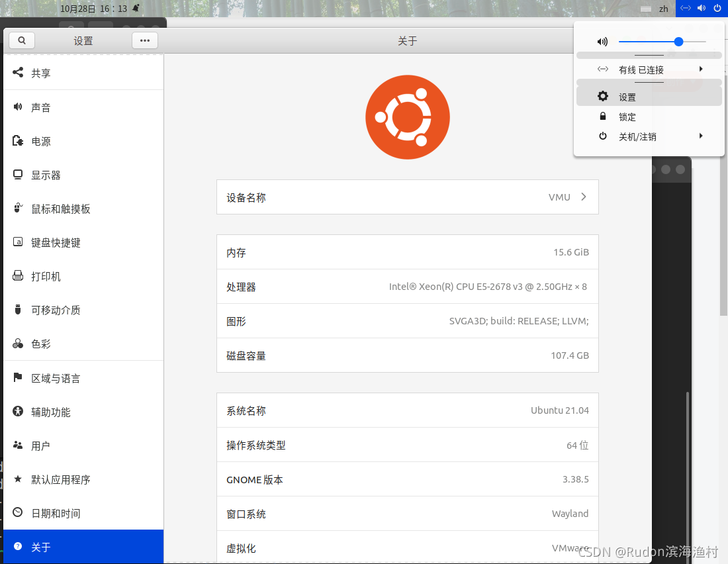Screen dimensions: 728x564
Task: Click the mouse icon beside 鼠标和触摸板
Action: (18, 208)
